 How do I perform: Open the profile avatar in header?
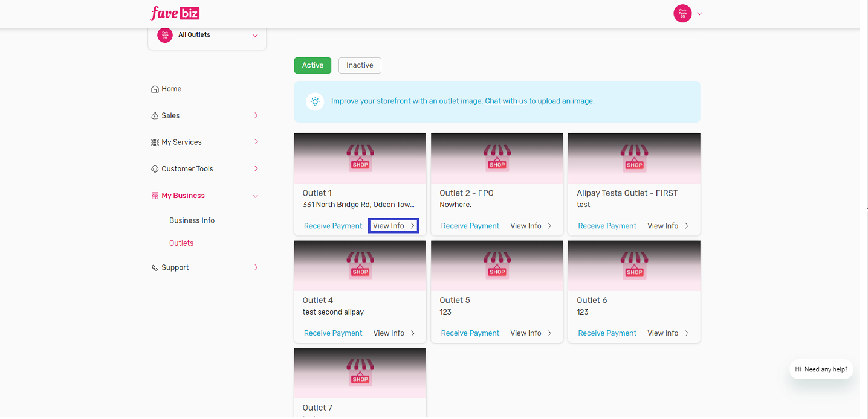pos(682,13)
